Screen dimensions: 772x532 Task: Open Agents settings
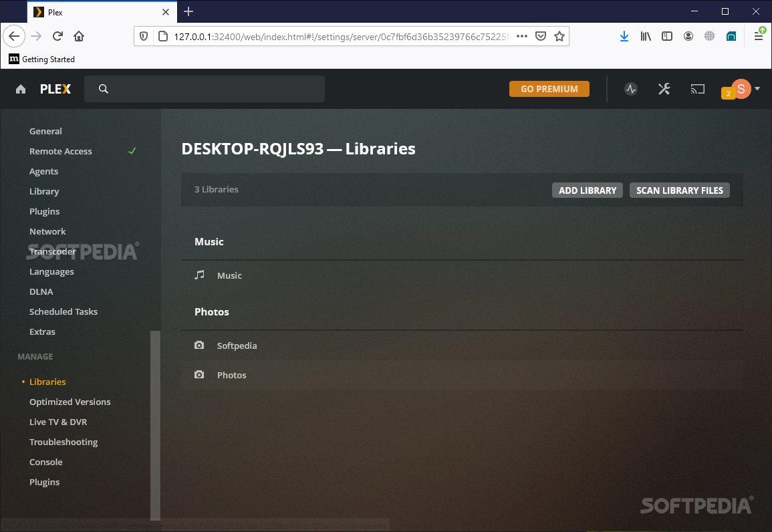[x=44, y=171]
